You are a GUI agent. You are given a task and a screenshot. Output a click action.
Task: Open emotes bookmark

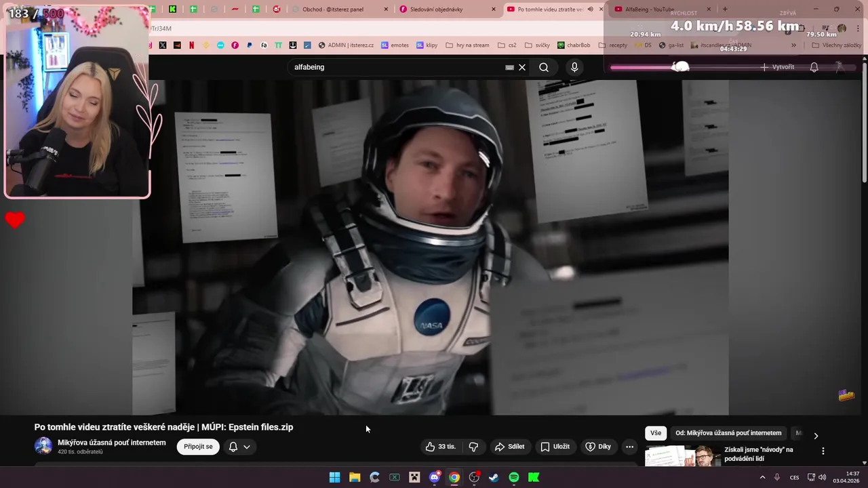395,45
